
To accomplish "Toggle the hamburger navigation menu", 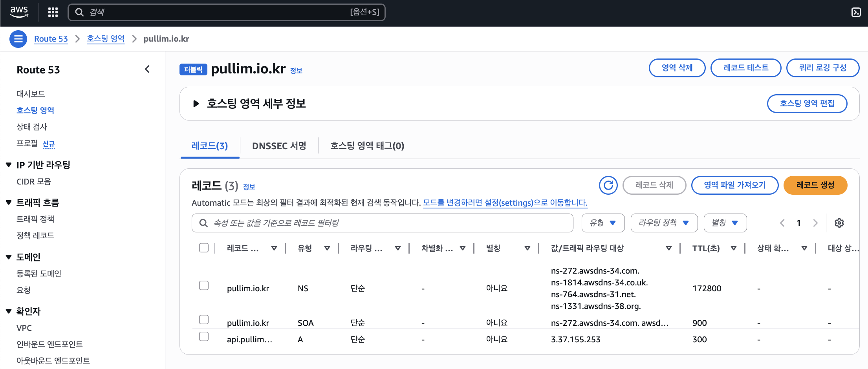I will pos(18,39).
